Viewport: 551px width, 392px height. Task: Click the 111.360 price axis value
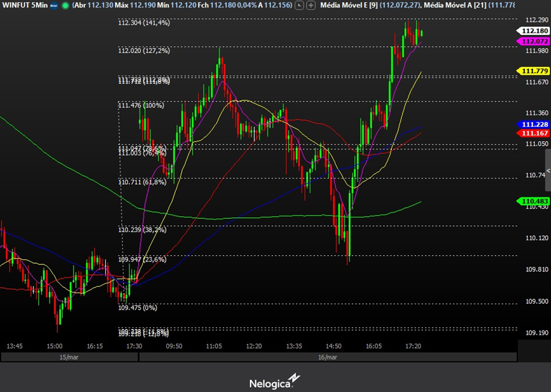tap(537, 113)
